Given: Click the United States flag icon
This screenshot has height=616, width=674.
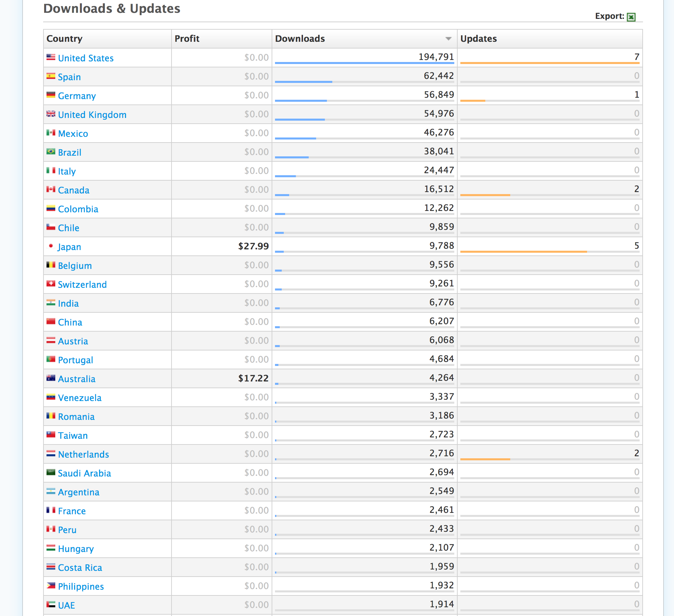Looking at the screenshot, I should pyautogui.click(x=51, y=57).
